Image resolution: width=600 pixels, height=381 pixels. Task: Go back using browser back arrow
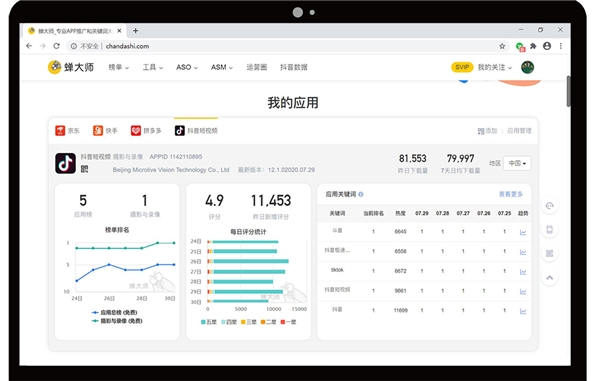point(29,46)
